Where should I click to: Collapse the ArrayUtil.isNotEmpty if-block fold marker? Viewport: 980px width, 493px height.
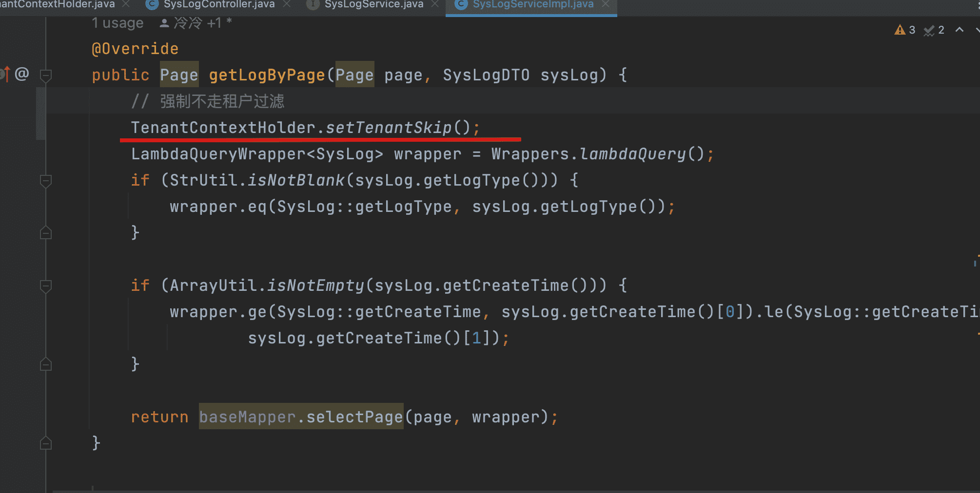pos(46,286)
